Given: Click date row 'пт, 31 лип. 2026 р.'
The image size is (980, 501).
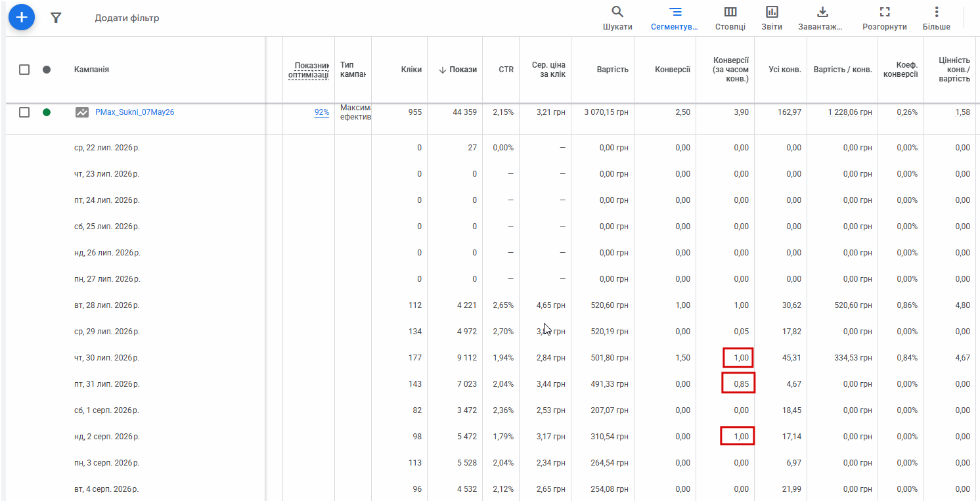Looking at the screenshot, I should click(107, 384).
